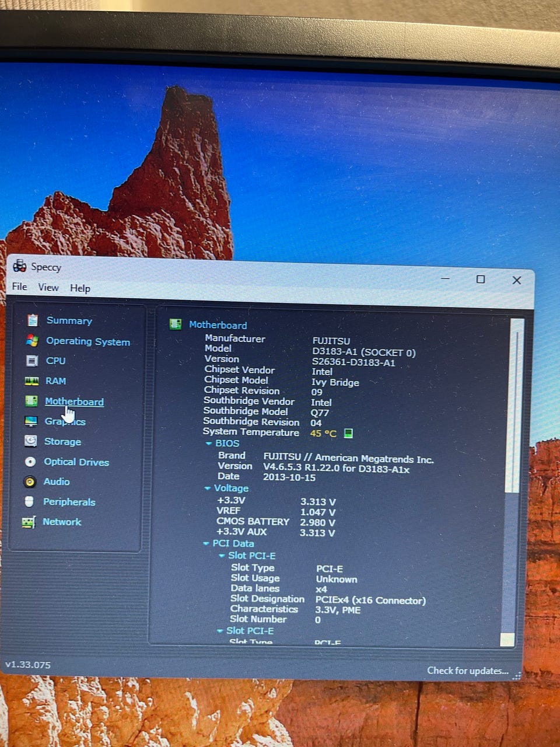560x747 pixels.
Task: Click the Peripherals mouse icon
Action: (x=29, y=501)
